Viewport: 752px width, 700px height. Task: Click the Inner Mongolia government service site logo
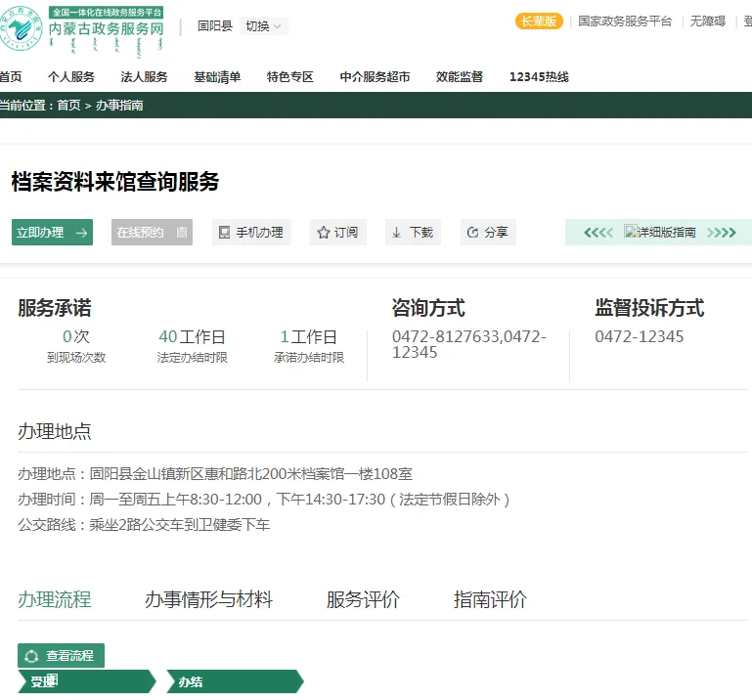(82, 29)
